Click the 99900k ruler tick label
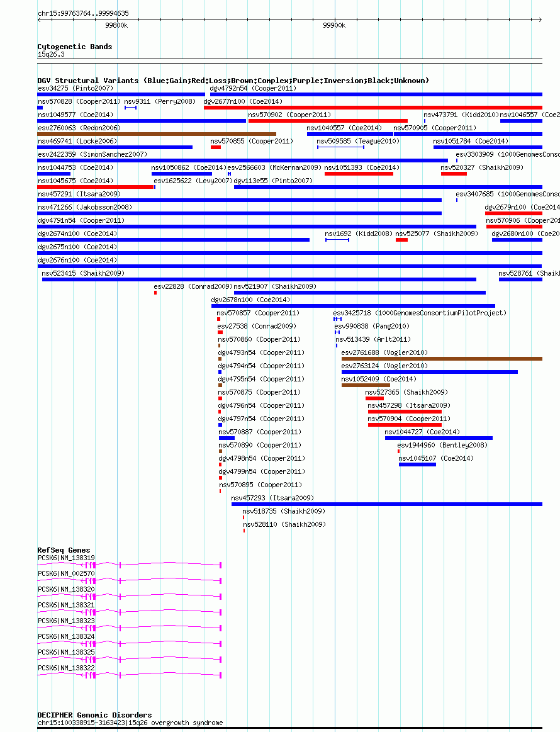560x732 pixels. click(x=334, y=25)
